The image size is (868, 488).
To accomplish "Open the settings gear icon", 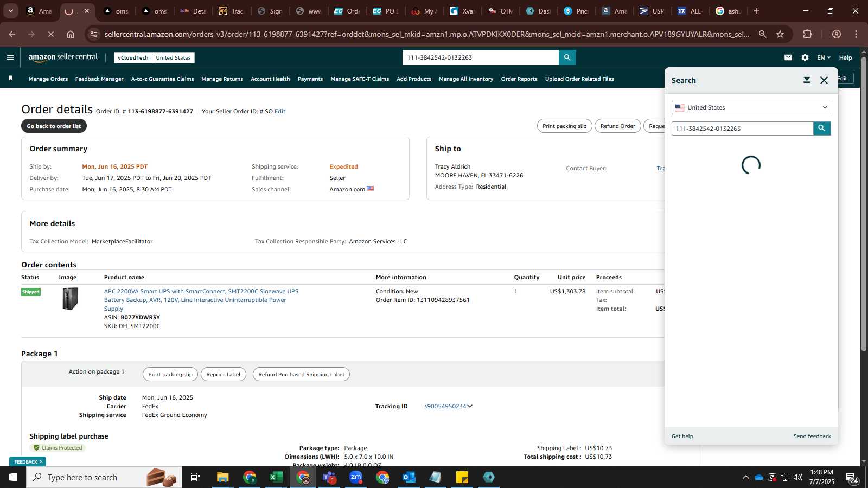I will coord(805,57).
